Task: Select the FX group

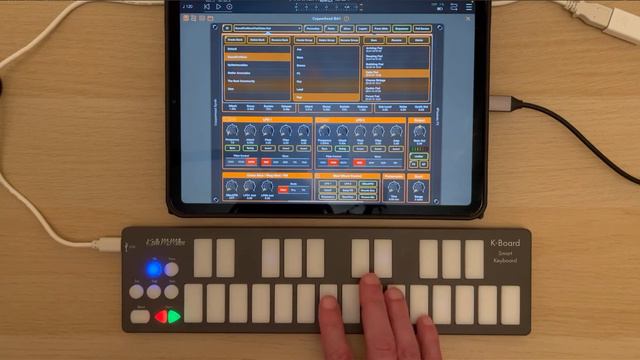Action: 326,73
